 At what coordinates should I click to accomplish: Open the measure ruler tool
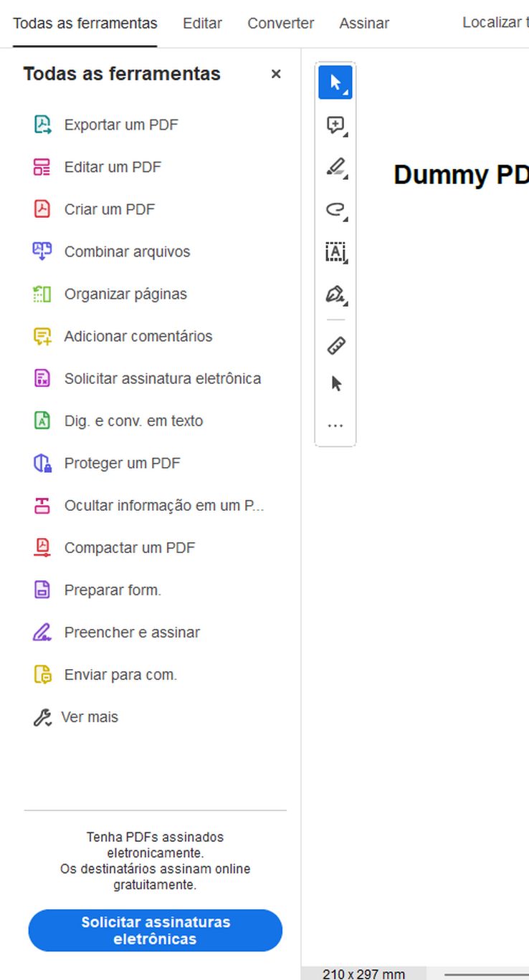tap(335, 345)
